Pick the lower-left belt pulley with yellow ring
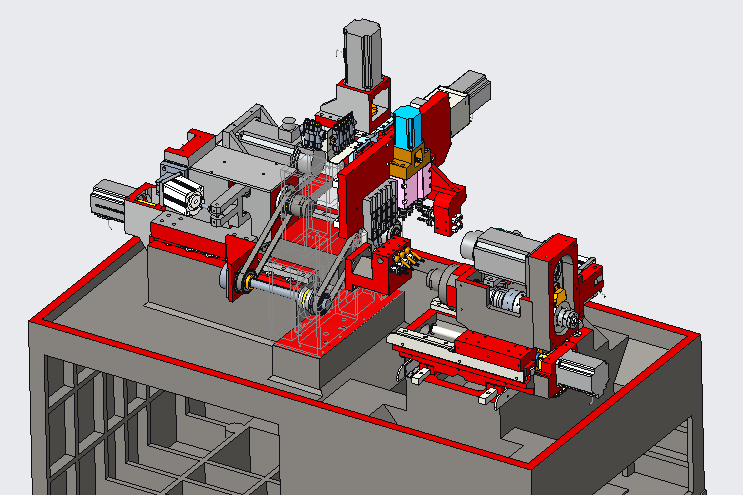 (246, 281)
